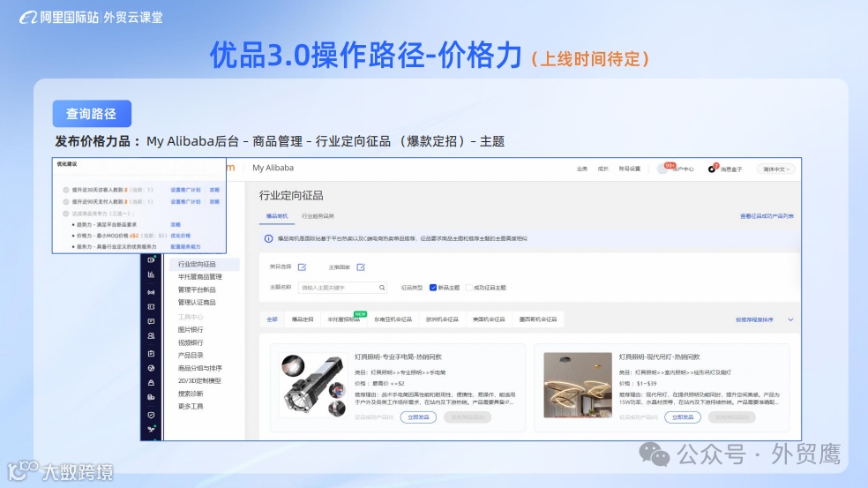This screenshot has height=488, width=868.
Task: Open the customer/person sidebar icon beside 图片银行
Action: [151, 336]
